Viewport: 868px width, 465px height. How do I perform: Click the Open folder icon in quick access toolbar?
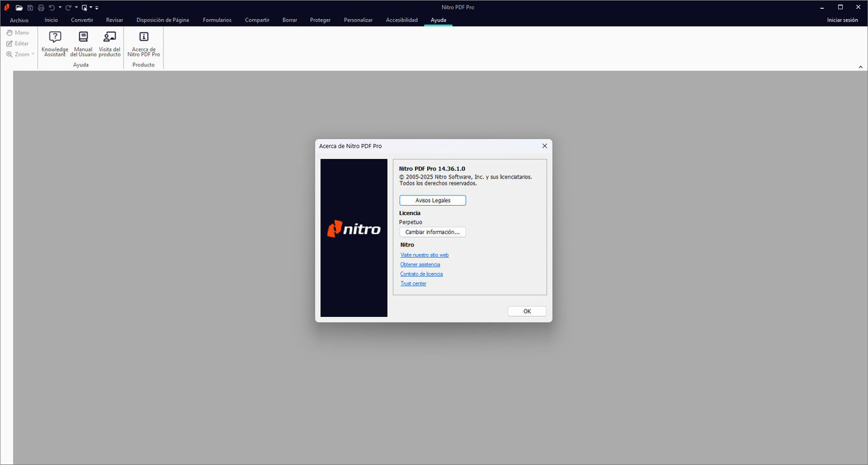pos(19,7)
